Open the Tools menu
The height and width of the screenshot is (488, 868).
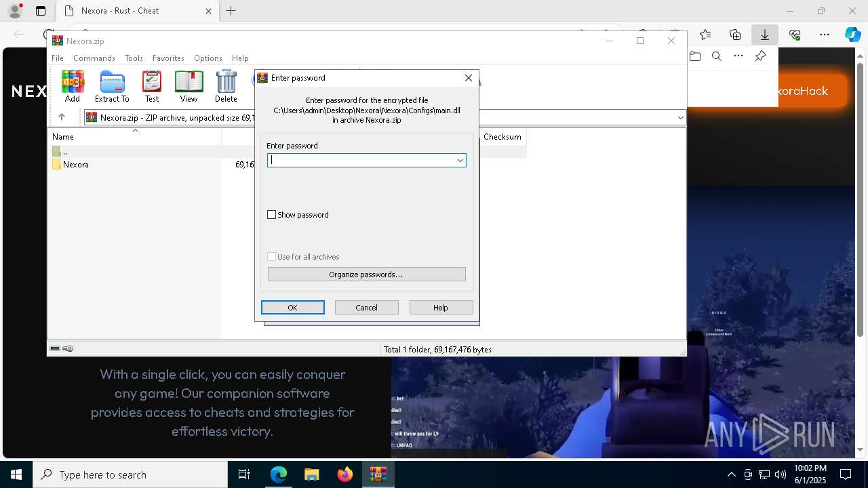coord(134,58)
